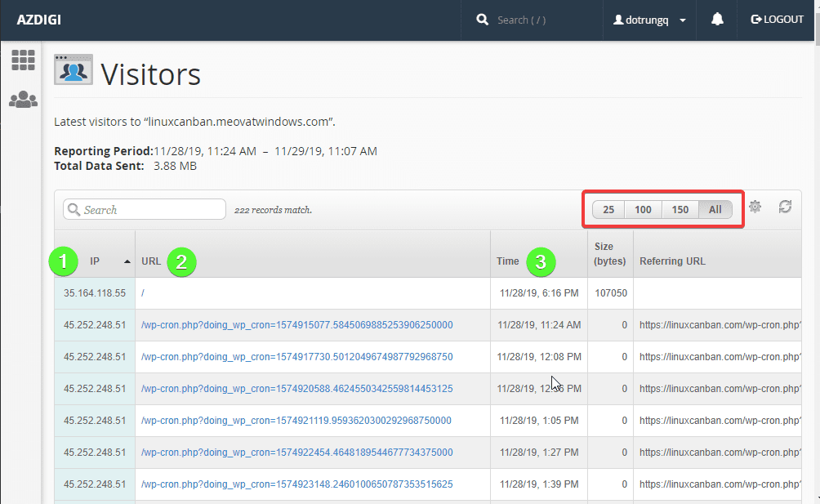Screen dimensions: 820x504
Task: Sort by the Time column header
Action: tap(507, 261)
